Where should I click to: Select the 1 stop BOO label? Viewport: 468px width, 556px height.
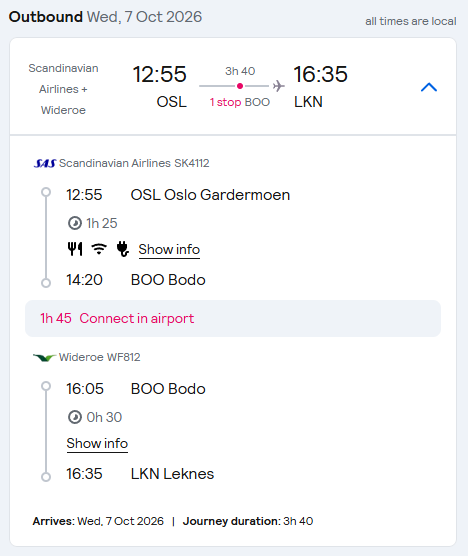[x=240, y=102]
